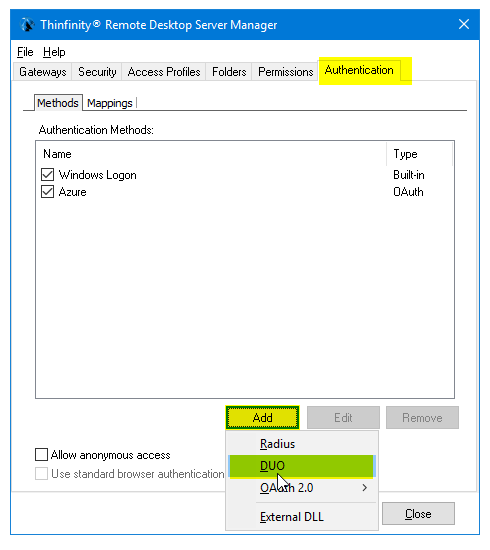
Task: Open the Access Profiles tab
Action: point(164,72)
